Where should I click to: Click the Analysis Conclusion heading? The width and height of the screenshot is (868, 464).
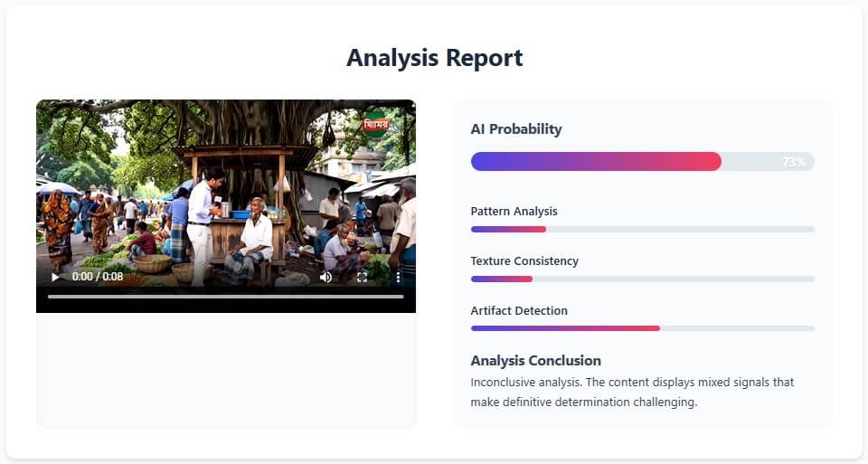535,361
